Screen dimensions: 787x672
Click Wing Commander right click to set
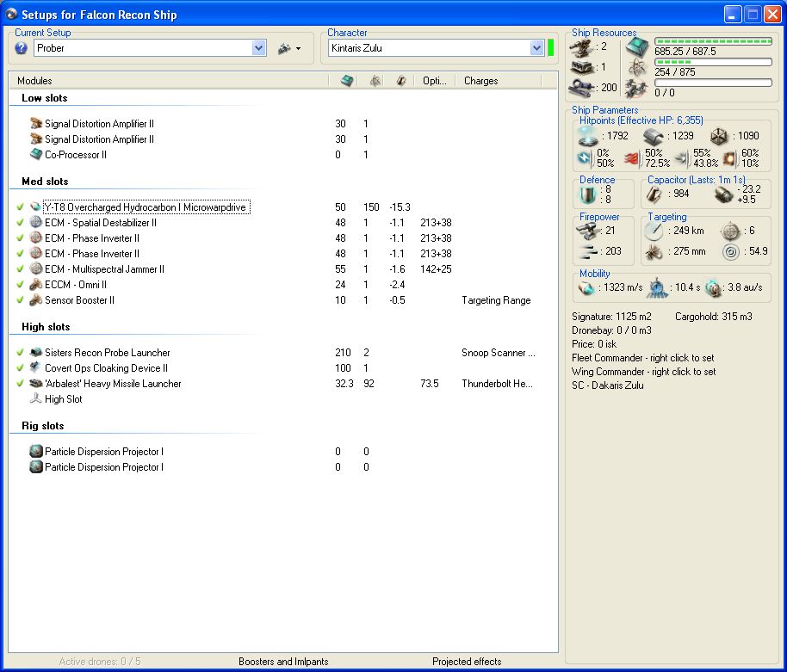click(644, 372)
